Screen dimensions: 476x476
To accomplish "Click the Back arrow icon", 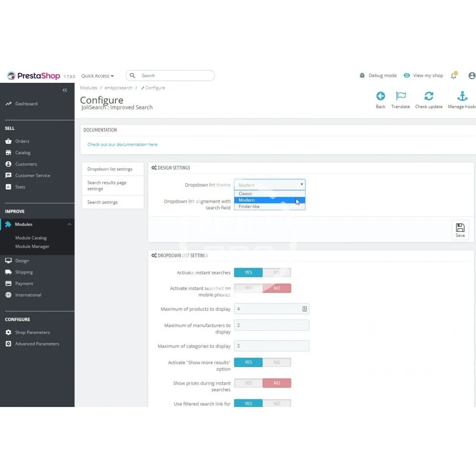I will pos(380,96).
